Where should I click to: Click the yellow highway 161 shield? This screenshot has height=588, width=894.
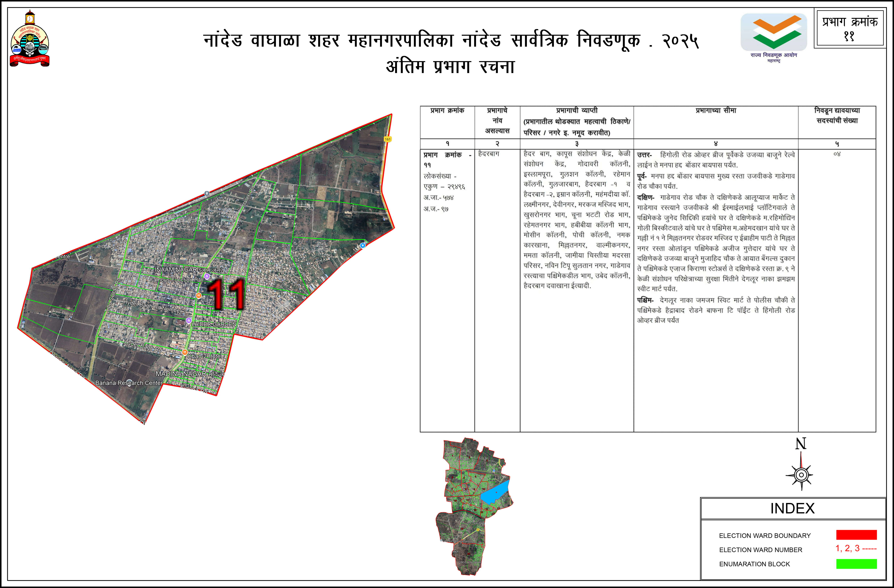point(388,139)
